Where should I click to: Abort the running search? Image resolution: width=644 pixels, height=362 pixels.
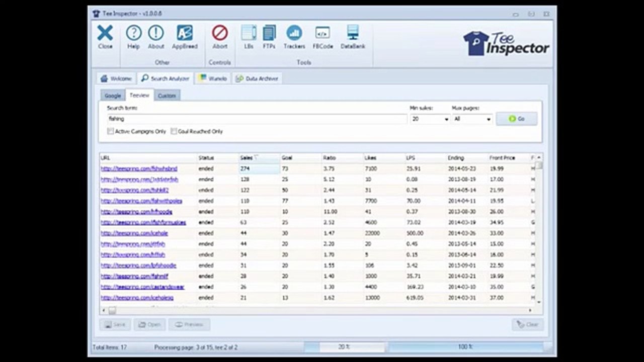point(220,37)
